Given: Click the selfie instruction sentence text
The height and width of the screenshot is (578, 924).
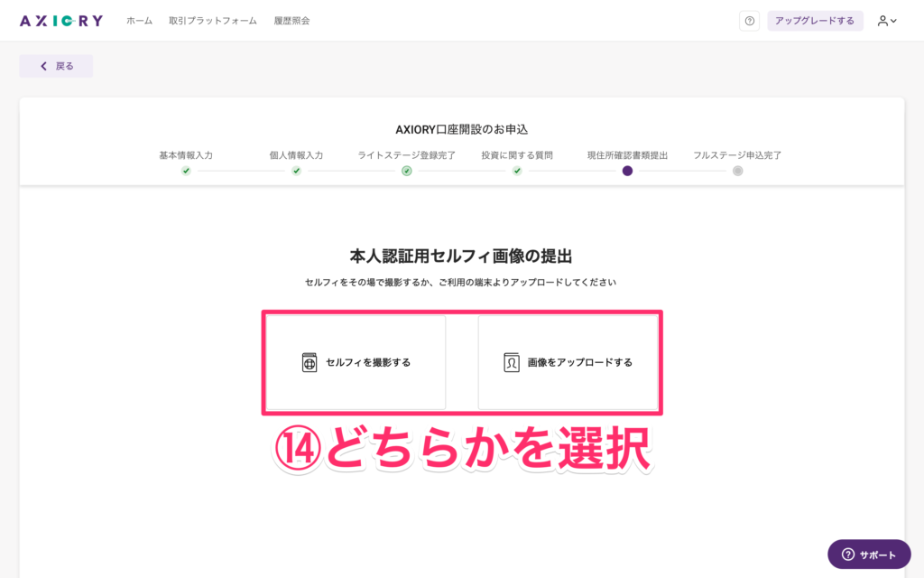Looking at the screenshot, I should pyautogui.click(x=460, y=283).
